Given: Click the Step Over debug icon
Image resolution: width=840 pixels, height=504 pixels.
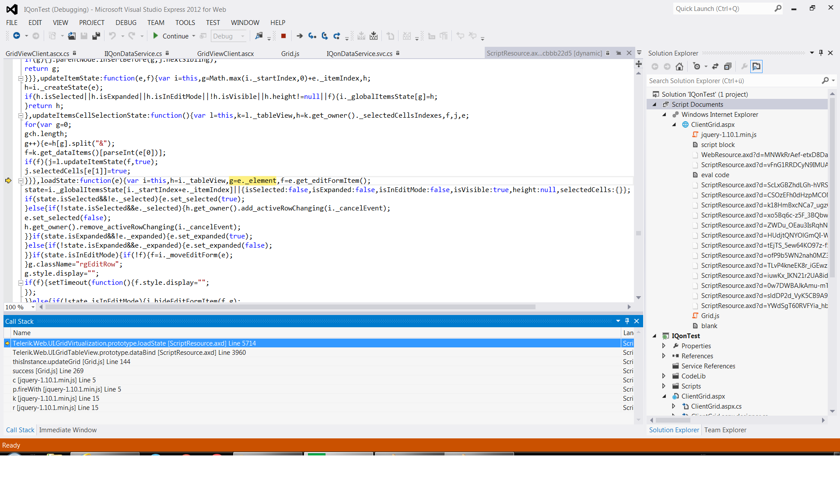Looking at the screenshot, I should (x=324, y=36).
